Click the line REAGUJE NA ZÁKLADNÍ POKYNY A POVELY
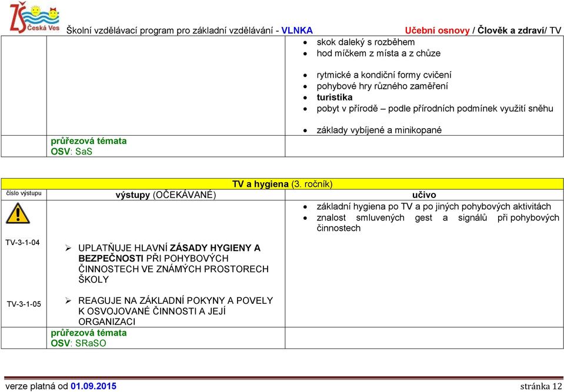This screenshot has height=392, width=564. [x=175, y=300]
